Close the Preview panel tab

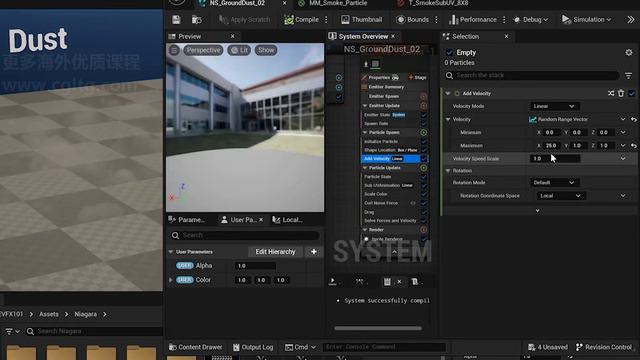233,36
